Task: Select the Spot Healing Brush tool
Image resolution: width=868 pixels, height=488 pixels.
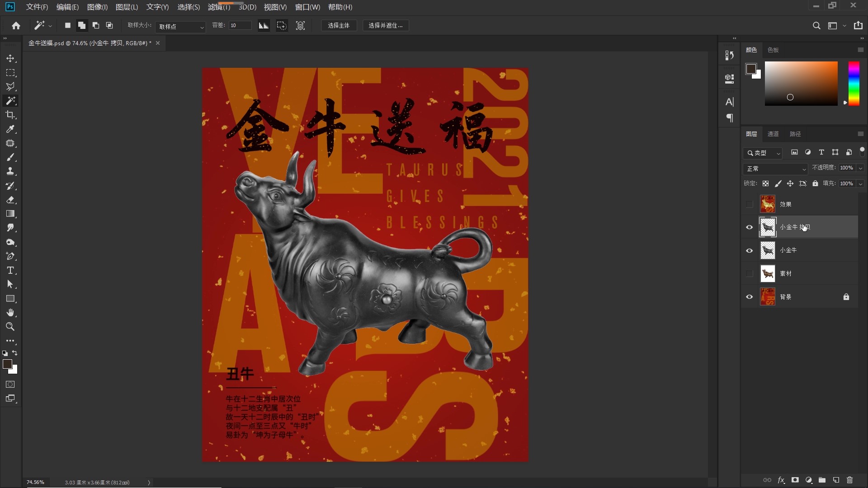Action: pyautogui.click(x=10, y=143)
